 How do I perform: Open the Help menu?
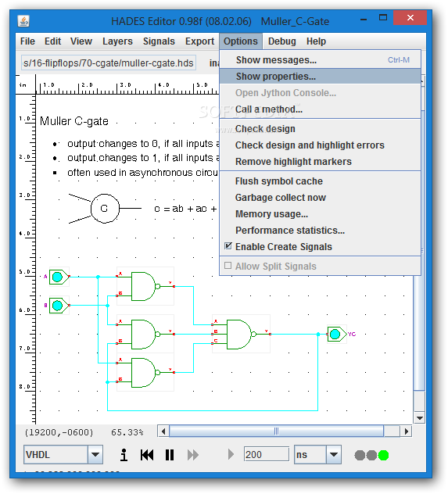(316, 41)
